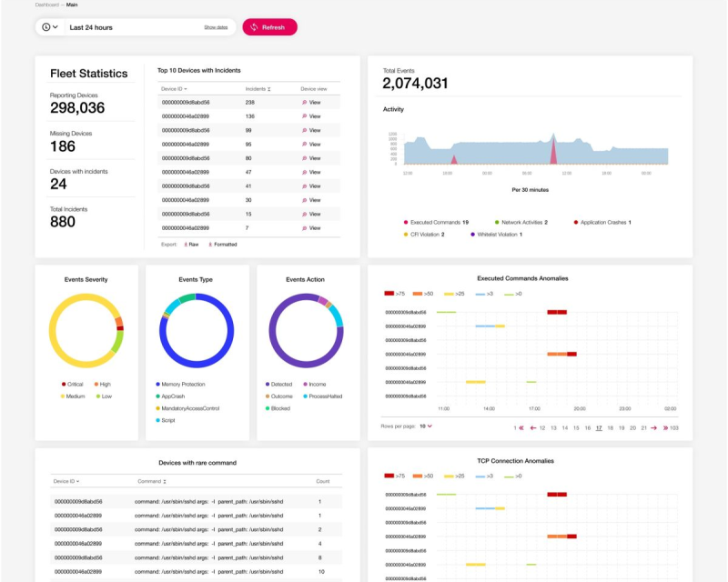Open the Show dates link
728x582 pixels.
coord(217,26)
